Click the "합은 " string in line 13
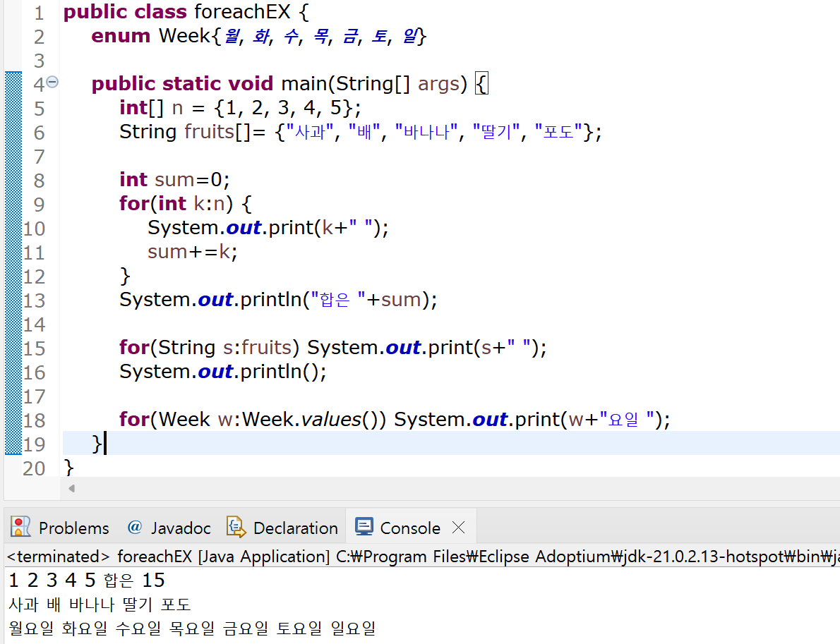 click(338, 300)
